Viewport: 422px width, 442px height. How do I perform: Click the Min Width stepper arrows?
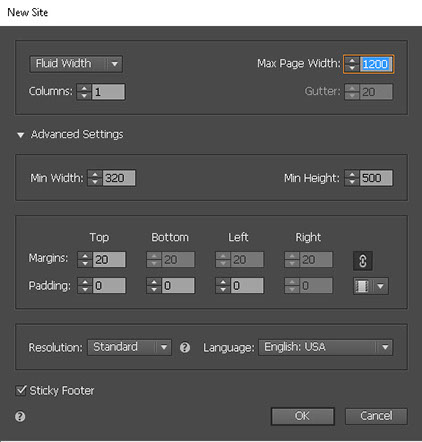[95, 178]
